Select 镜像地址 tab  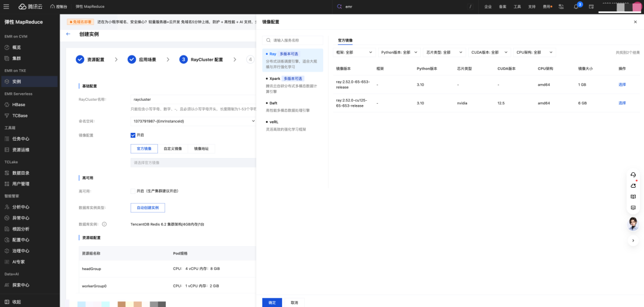coord(202,148)
